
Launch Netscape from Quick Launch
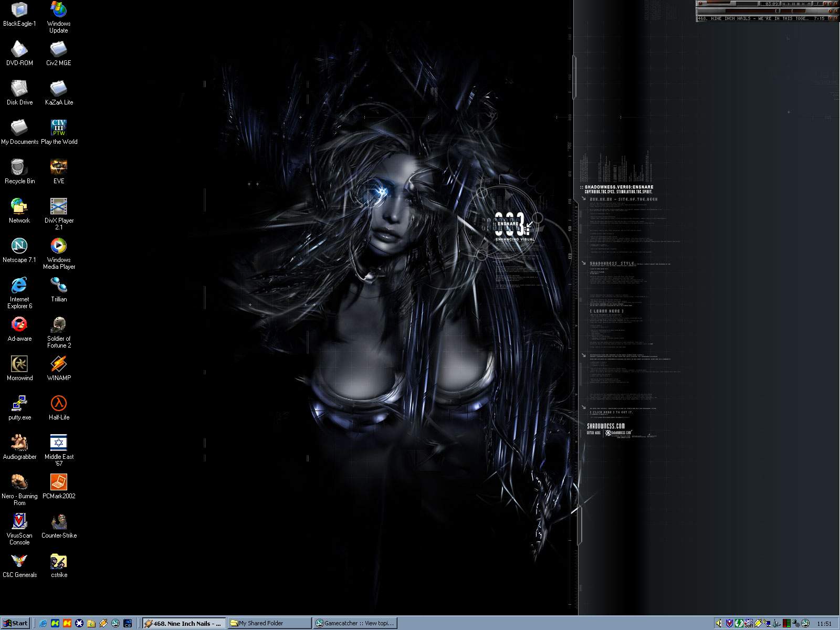(115, 623)
